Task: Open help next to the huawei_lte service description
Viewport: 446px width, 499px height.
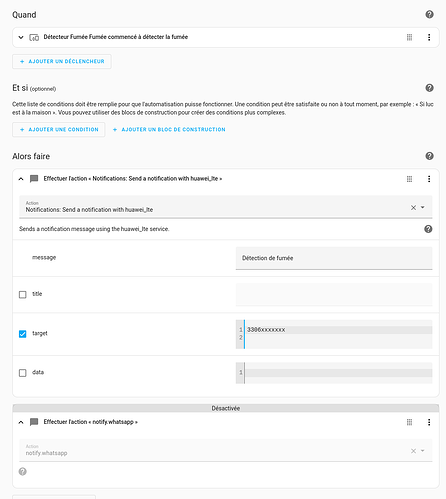Action: (x=428, y=229)
